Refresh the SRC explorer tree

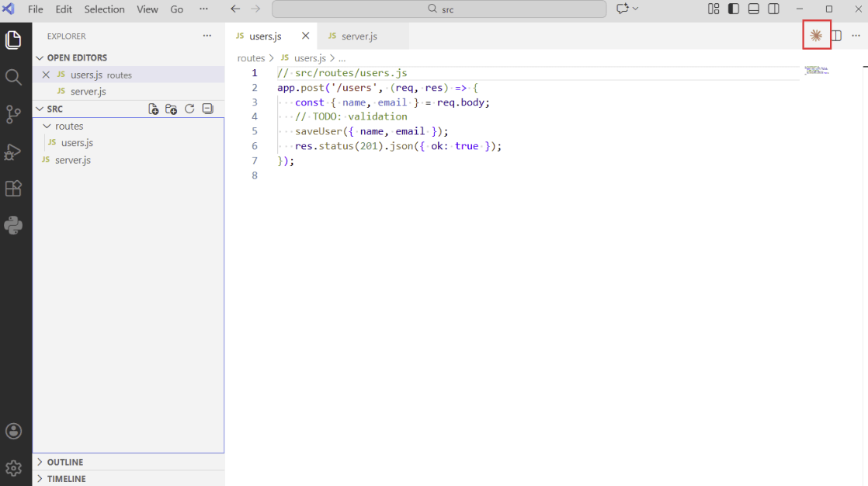pos(189,109)
